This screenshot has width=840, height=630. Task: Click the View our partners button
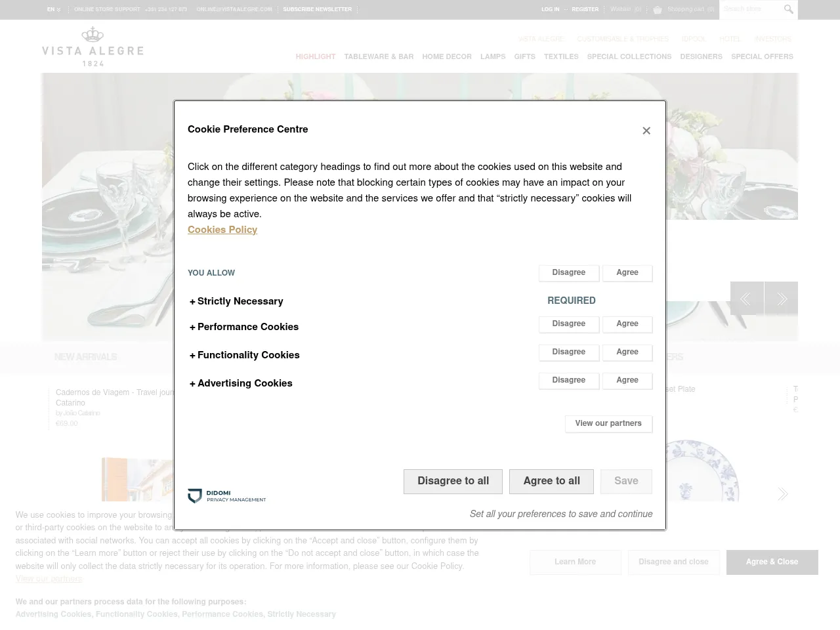[x=608, y=424]
